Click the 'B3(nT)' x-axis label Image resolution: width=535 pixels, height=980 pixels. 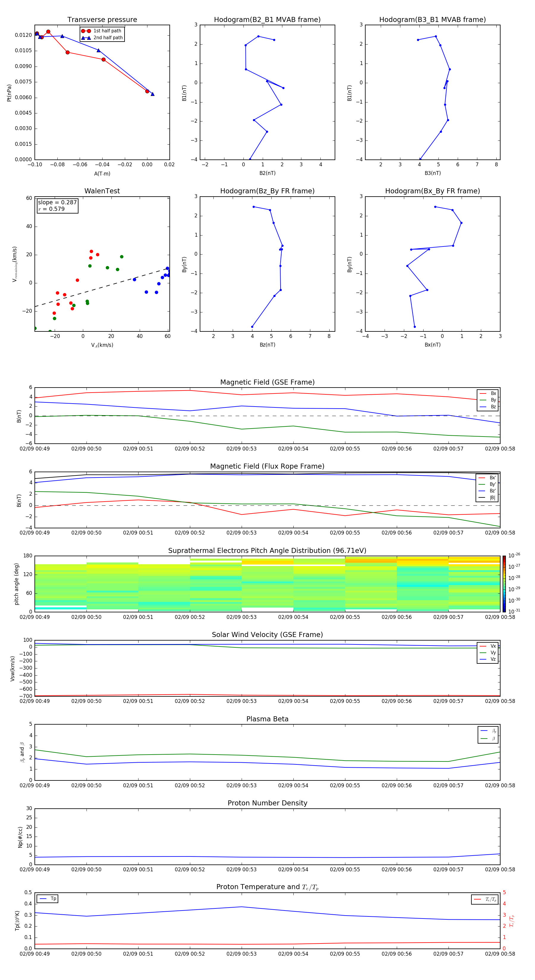point(432,173)
